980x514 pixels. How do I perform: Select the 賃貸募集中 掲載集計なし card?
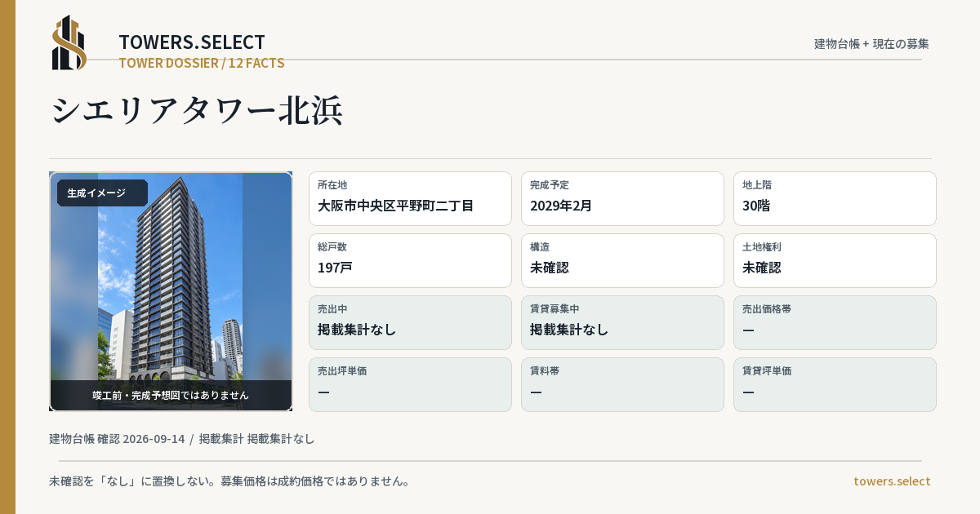point(622,322)
